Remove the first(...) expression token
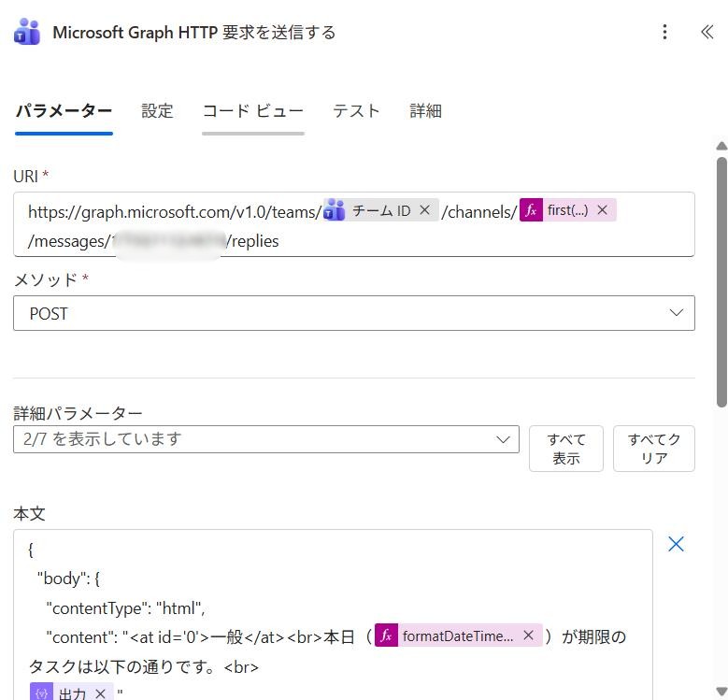Screen dimensions: 728x700 click(x=602, y=210)
